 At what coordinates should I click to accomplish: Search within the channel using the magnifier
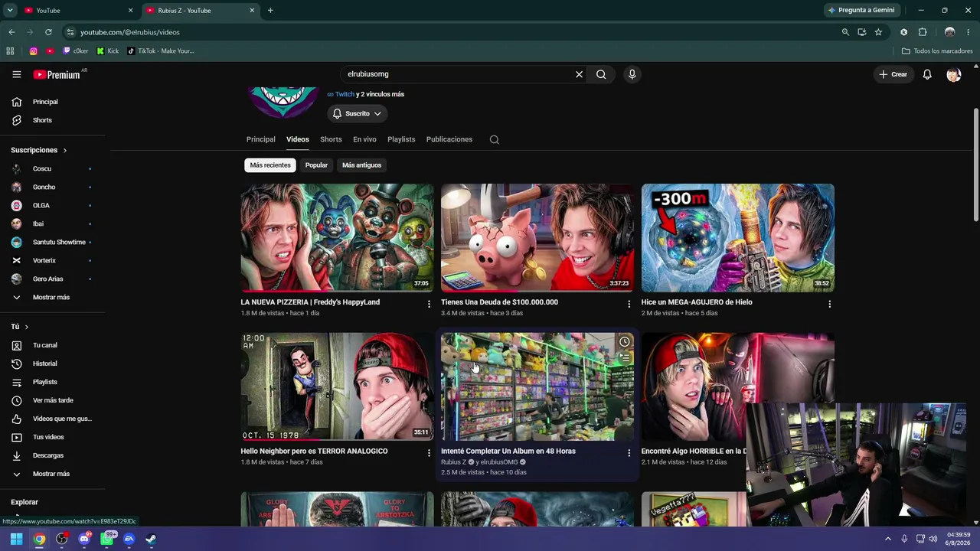(x=494, y=139)
